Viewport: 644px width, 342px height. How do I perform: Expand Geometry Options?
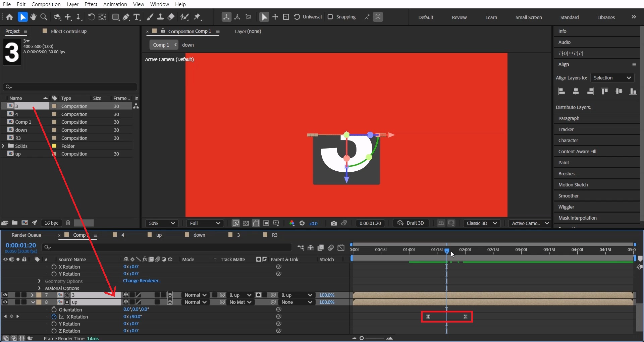pyautogui.click(x=39, y=281)
